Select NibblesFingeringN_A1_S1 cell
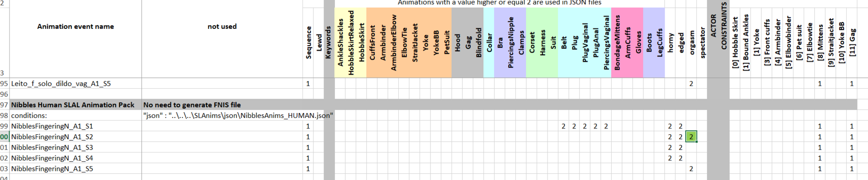868x180 pixels. pos(75,126)
